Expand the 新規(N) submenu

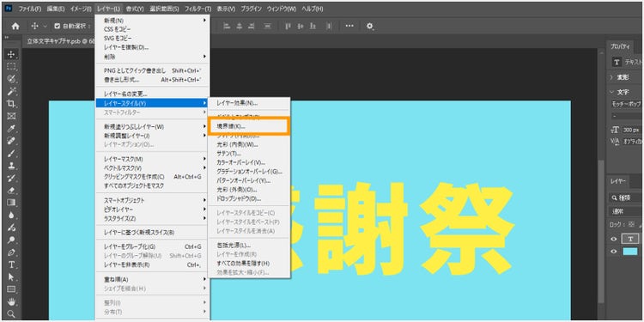[x=153, y=20]
